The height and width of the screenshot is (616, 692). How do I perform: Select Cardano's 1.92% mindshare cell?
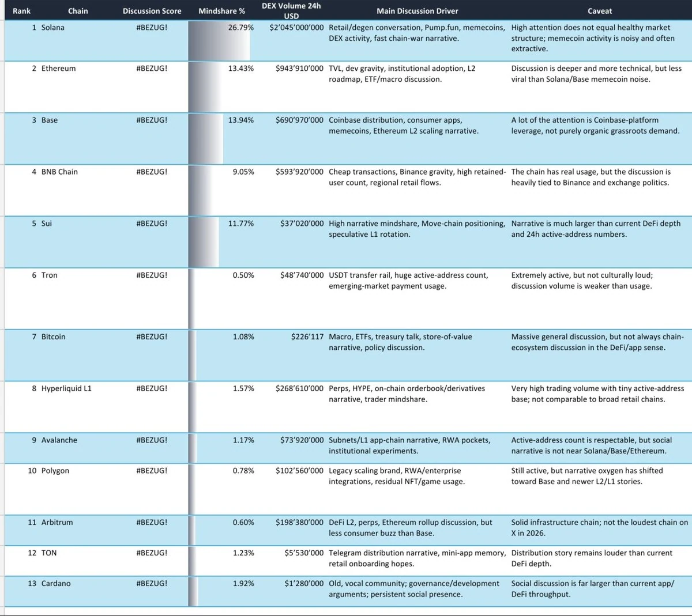243,584
